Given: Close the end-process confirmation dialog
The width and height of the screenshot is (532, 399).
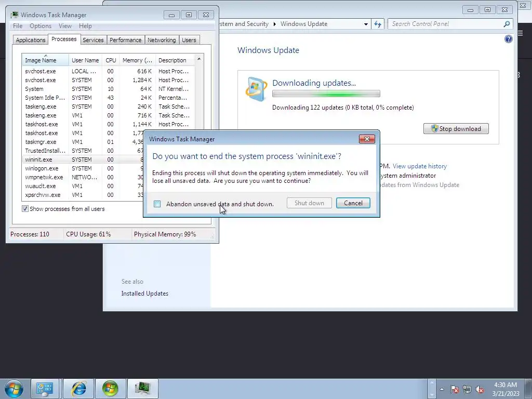Looking at the screenshot, I should point(367,139).
